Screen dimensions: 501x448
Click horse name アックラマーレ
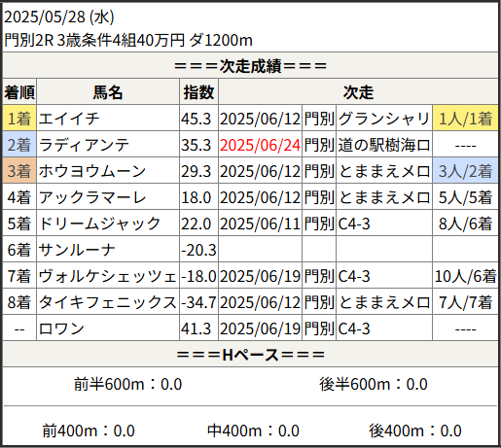pos(92,197)
